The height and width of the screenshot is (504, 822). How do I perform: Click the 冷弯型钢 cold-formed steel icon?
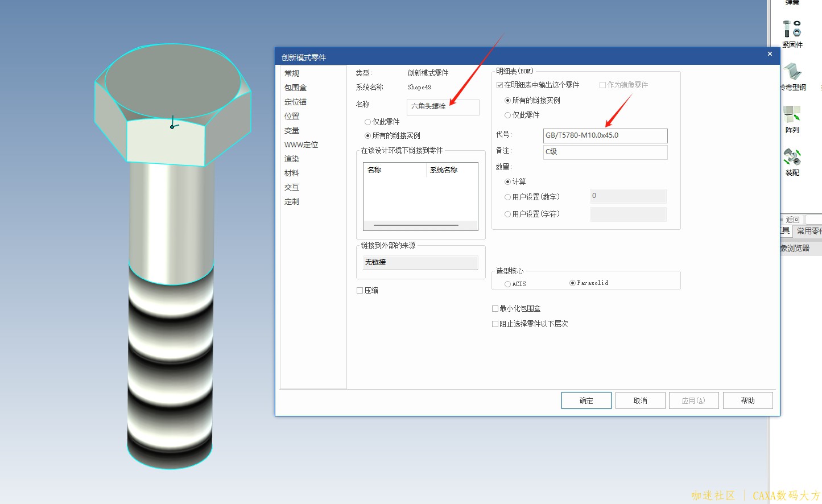coord(792,72)
